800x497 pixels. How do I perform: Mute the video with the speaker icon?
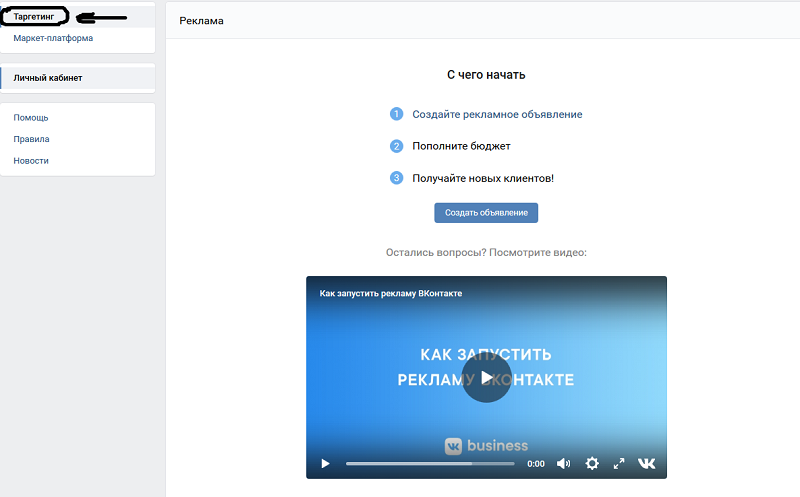(563, 463)
